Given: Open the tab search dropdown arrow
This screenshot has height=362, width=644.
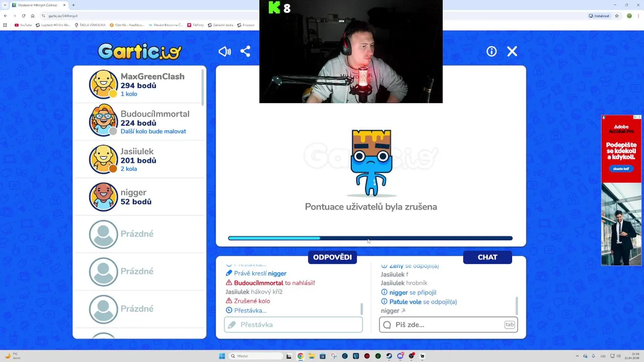Looking at the screenshot, I should click(5, 5).
